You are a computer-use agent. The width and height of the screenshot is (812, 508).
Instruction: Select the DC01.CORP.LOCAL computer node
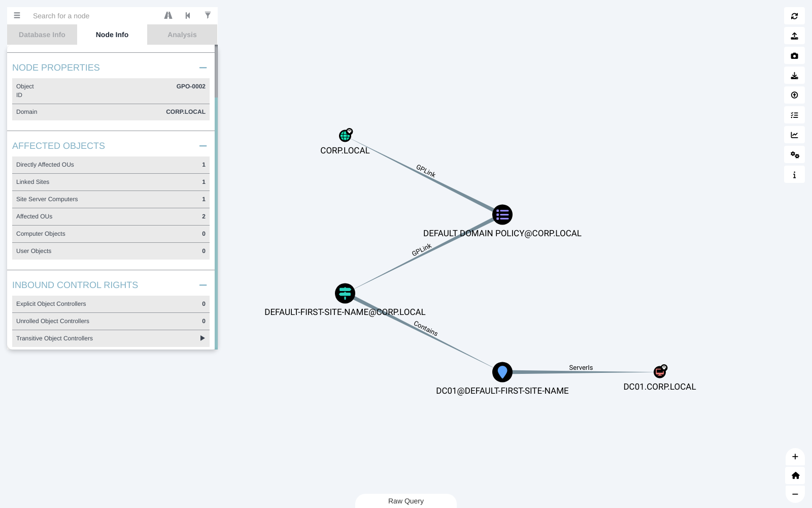click(660, 372)
